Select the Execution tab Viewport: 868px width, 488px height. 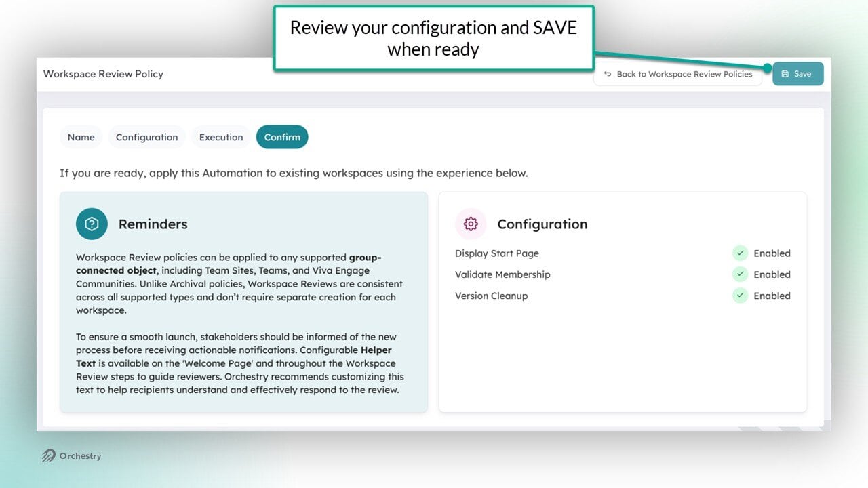click(x=221, y=137)
